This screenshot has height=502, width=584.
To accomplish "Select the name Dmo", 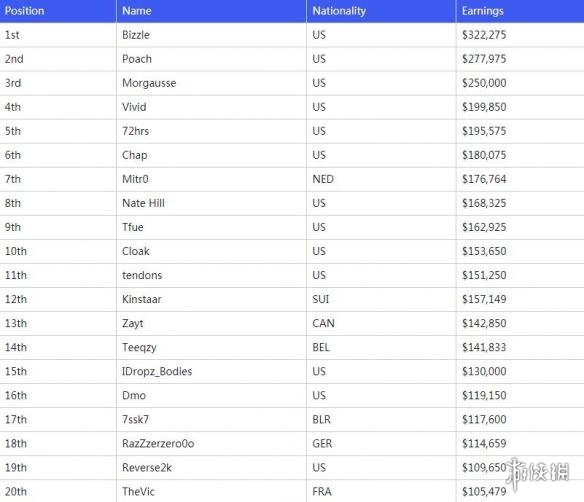I will 134,395.
